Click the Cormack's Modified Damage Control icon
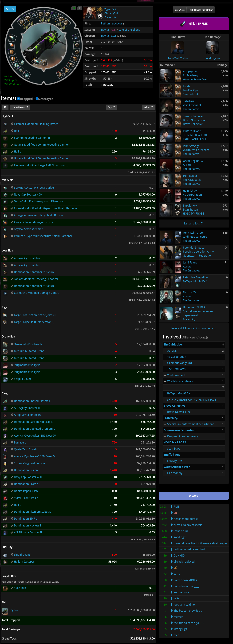233x644 pixels. click(x=5, y=293)
